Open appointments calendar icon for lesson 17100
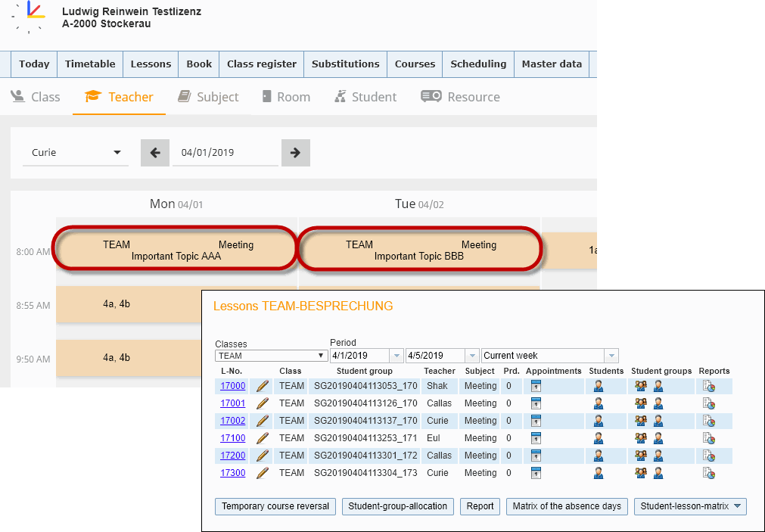765x532 pixels. 536,438
